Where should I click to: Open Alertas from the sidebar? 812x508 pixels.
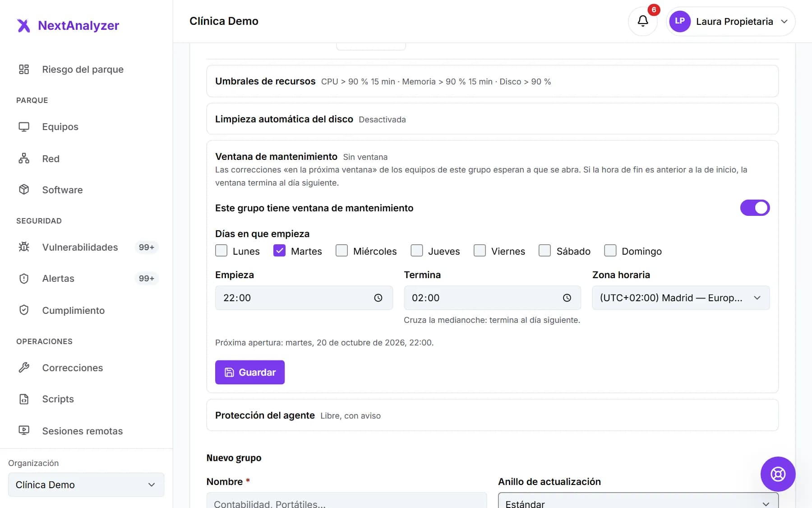pos(86,279)
